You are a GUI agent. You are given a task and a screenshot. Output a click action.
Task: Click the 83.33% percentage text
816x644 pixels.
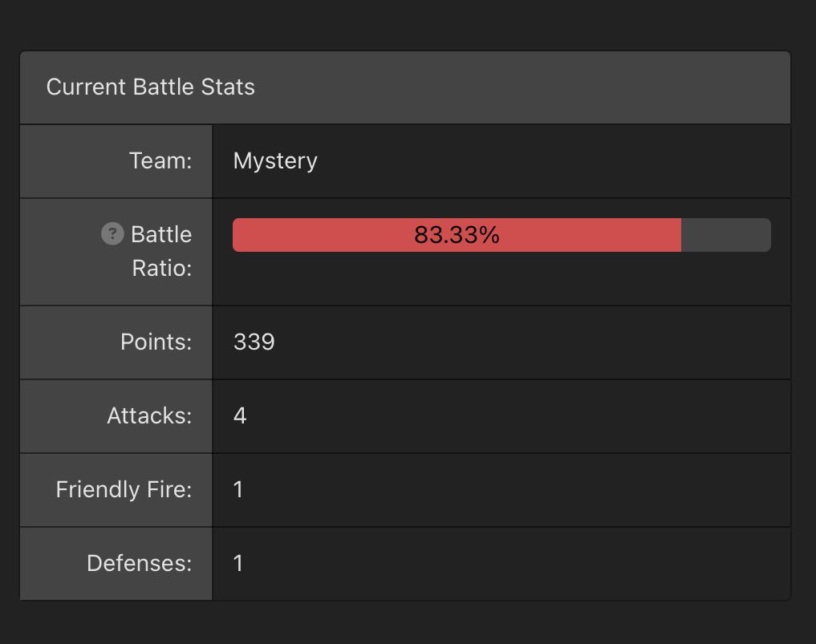[x=457, y=235]
